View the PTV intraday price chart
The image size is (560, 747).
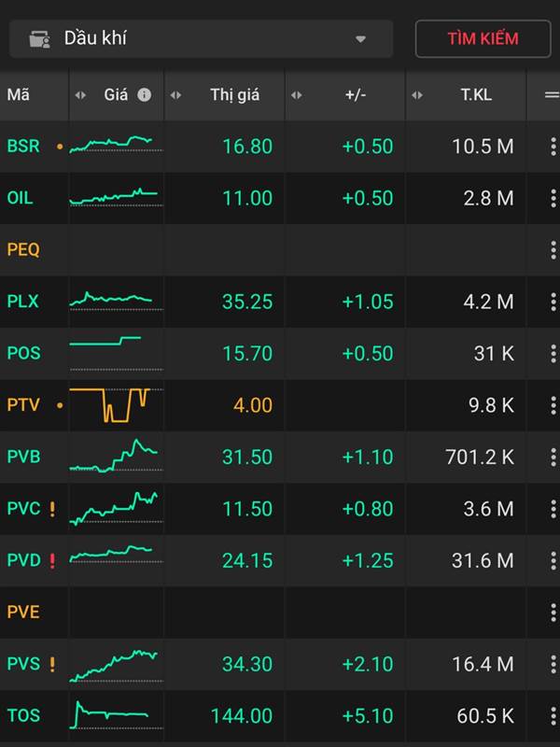[x=116, y=405]
